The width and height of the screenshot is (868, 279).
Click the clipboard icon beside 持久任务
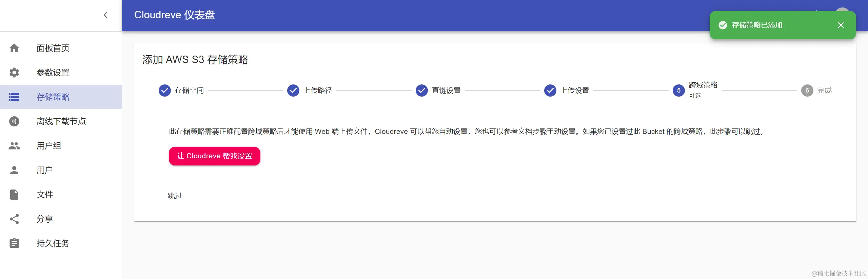14,243
